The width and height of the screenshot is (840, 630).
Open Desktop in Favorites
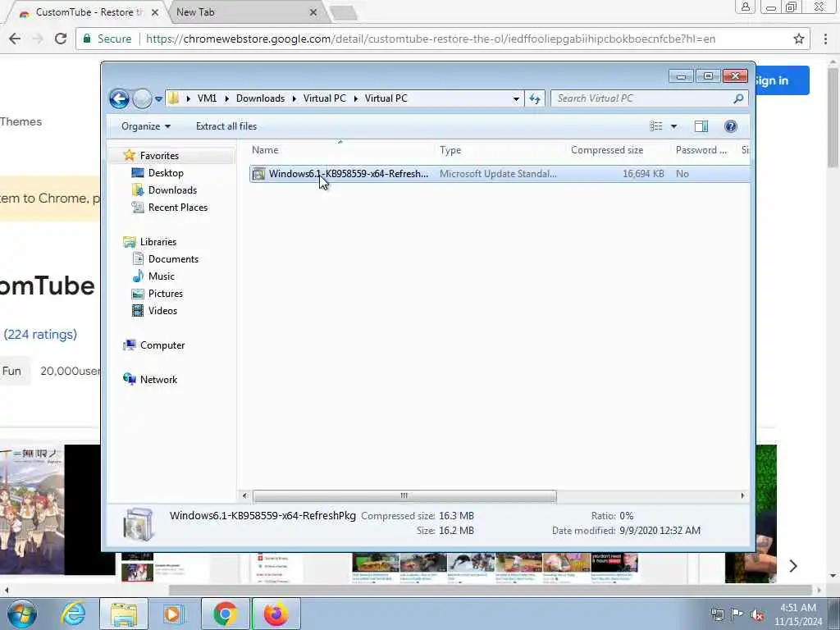click(166, 173)
